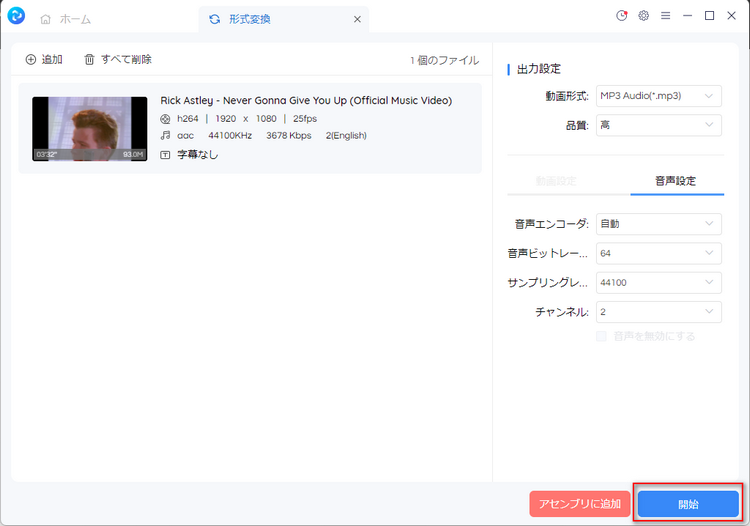Click the 1920 x 1080 resolution text
This screenshot has height=526, width=750.
[x=246, y=119]
